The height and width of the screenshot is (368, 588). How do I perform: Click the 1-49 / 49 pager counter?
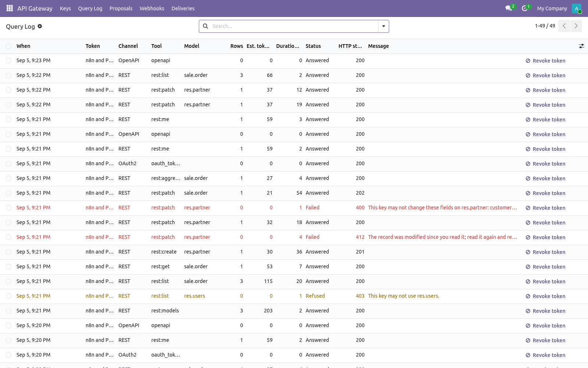click(545, 26)
